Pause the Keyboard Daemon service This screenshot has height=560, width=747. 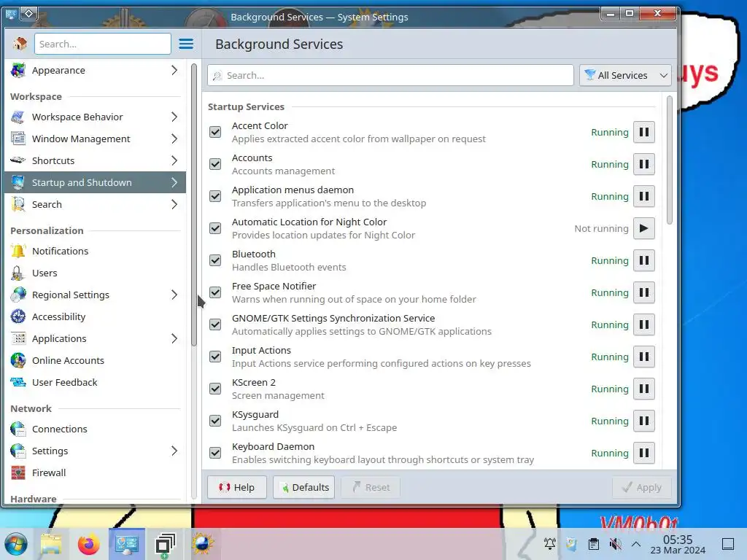[643, 453]
